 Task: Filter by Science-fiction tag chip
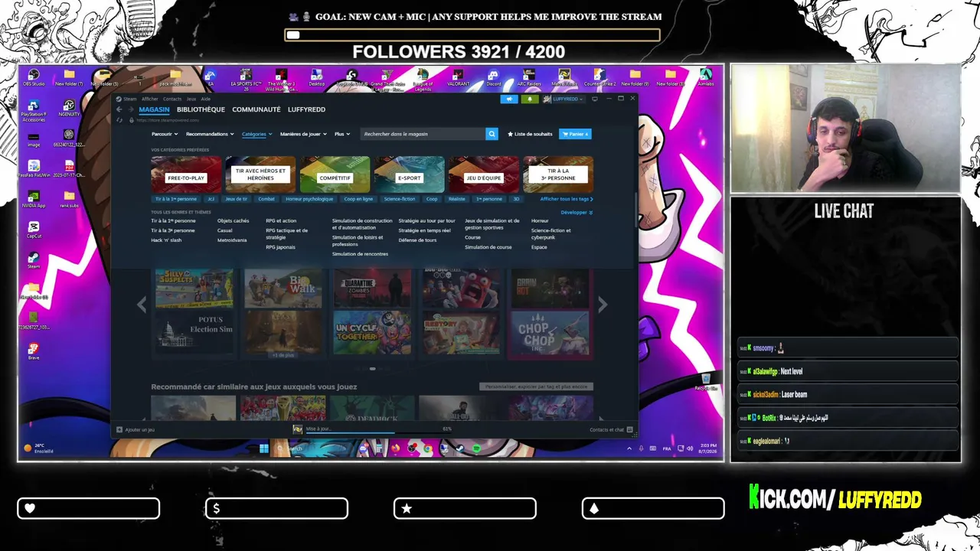(x=400, y=199)
